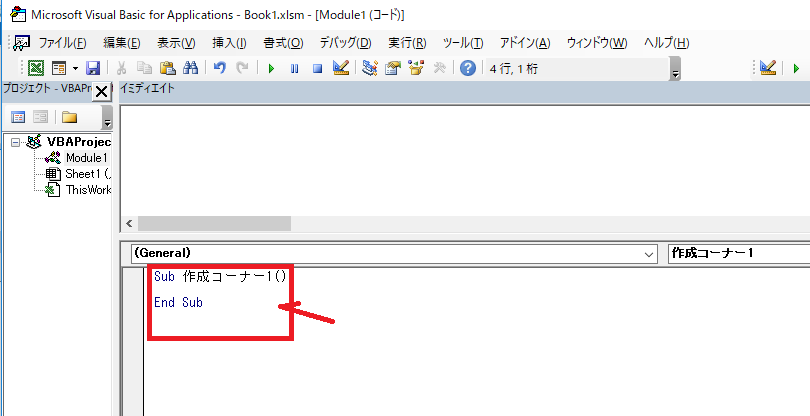
Task: Click the 4 行, 1 桁 position box
Action: [x=576, y=69]
